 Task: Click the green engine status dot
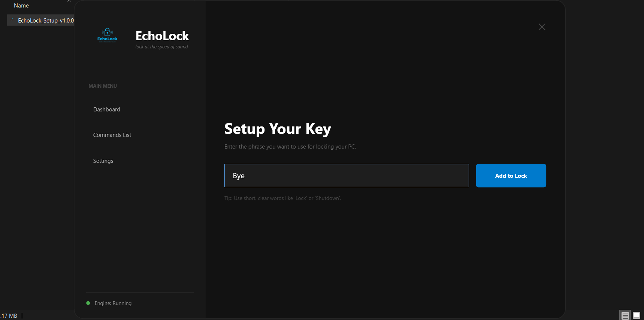click(x=88, y=303)
